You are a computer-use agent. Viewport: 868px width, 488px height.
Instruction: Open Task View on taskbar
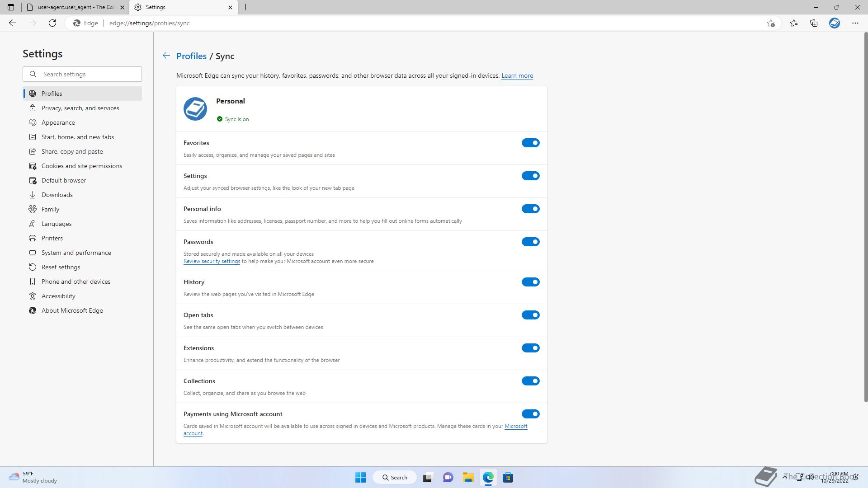(428, 477)
